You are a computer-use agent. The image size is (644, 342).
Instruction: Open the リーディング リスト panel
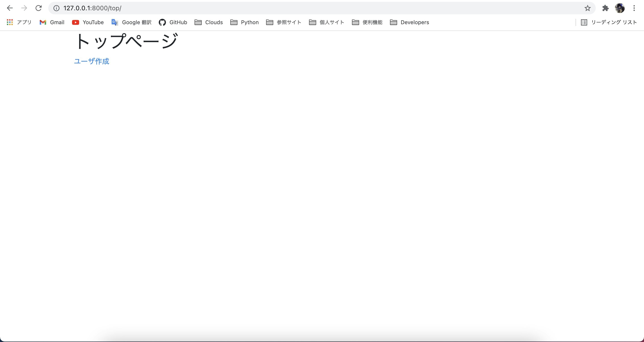(x=608, y=22)
